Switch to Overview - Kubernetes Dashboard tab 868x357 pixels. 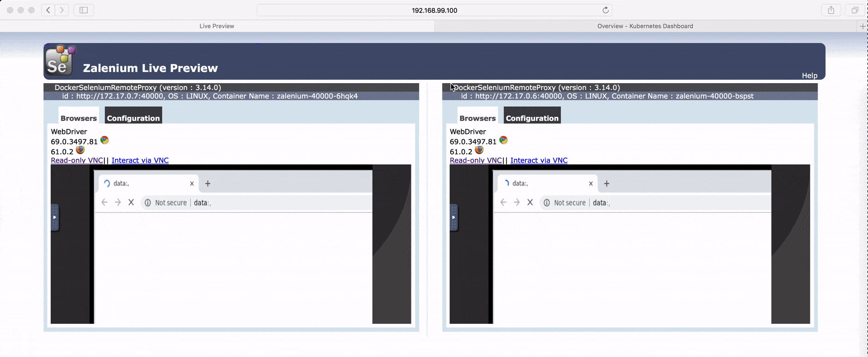(x=645, y=26)
